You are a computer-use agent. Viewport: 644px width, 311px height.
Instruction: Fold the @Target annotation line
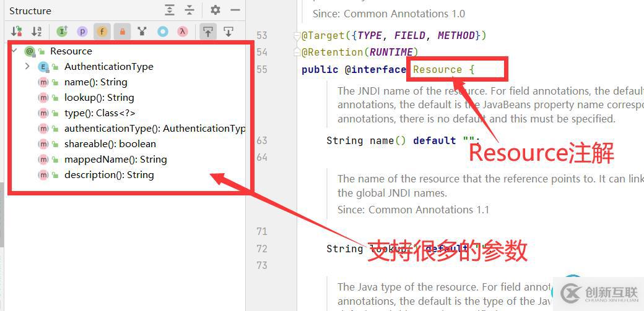(x=297, y=36)
